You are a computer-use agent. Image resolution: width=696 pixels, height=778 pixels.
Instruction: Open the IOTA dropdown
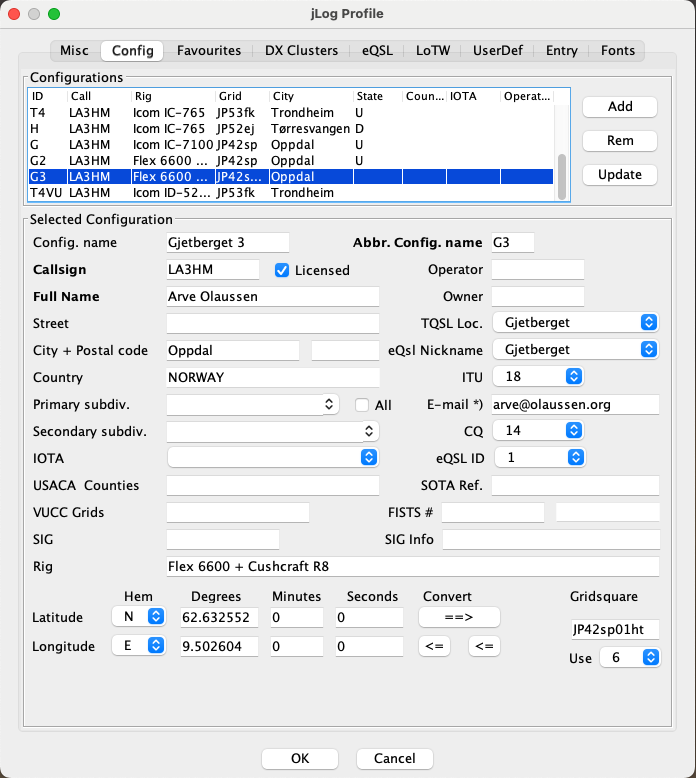(272, 457)
